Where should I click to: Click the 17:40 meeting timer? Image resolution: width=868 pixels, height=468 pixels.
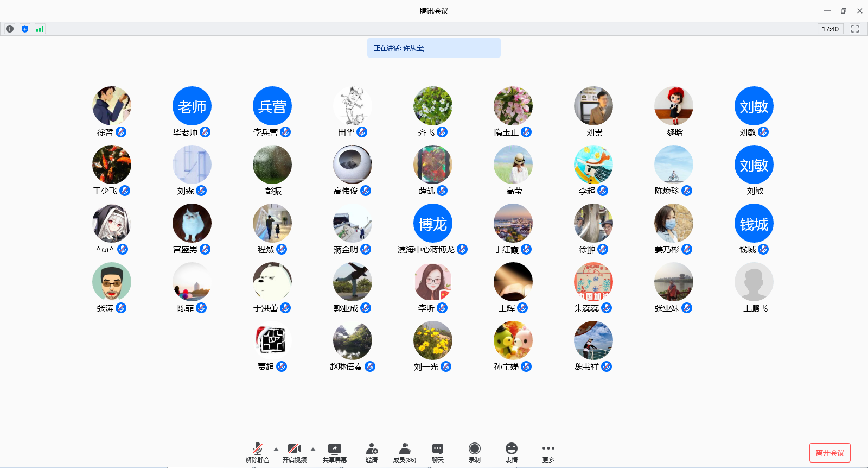click(x=830, y=29)
